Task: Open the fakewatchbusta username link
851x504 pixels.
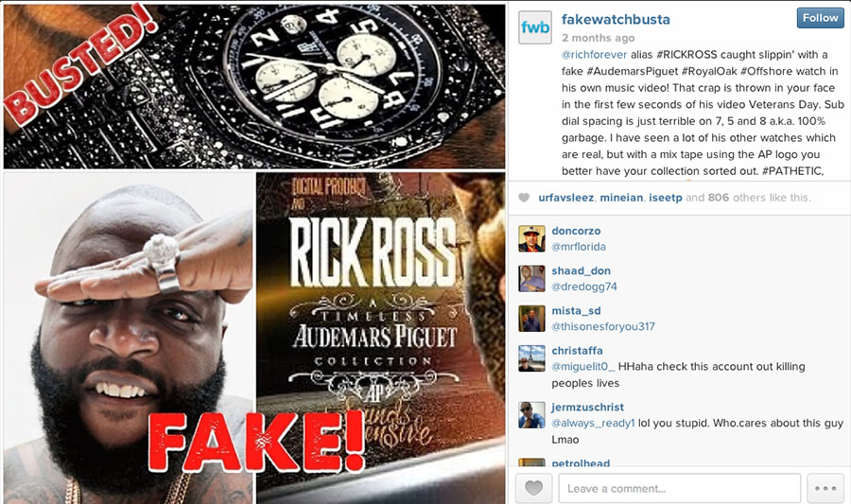Action: pyautogui.click(x=616, y=20)
